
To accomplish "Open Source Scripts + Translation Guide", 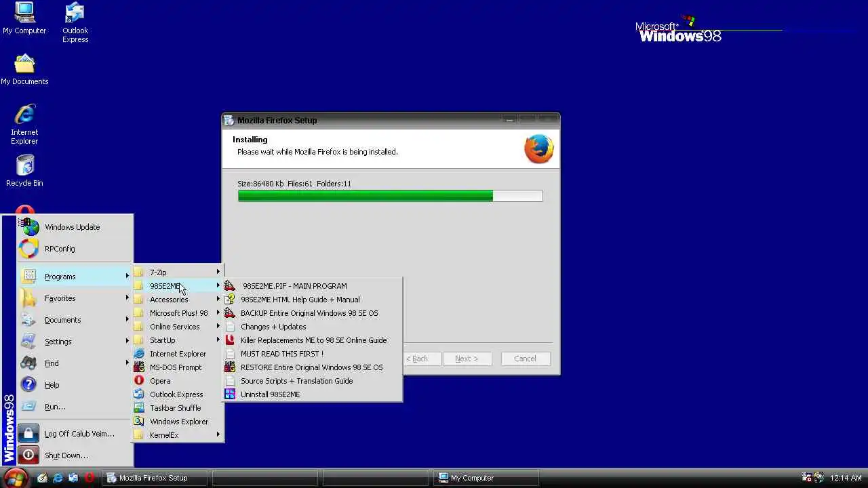I will point(313,381).
